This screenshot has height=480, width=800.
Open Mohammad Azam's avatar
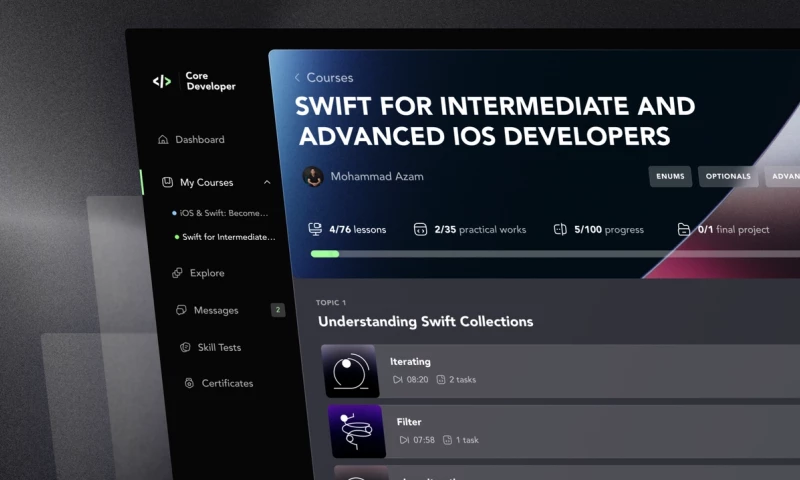(x=313, y=176)
